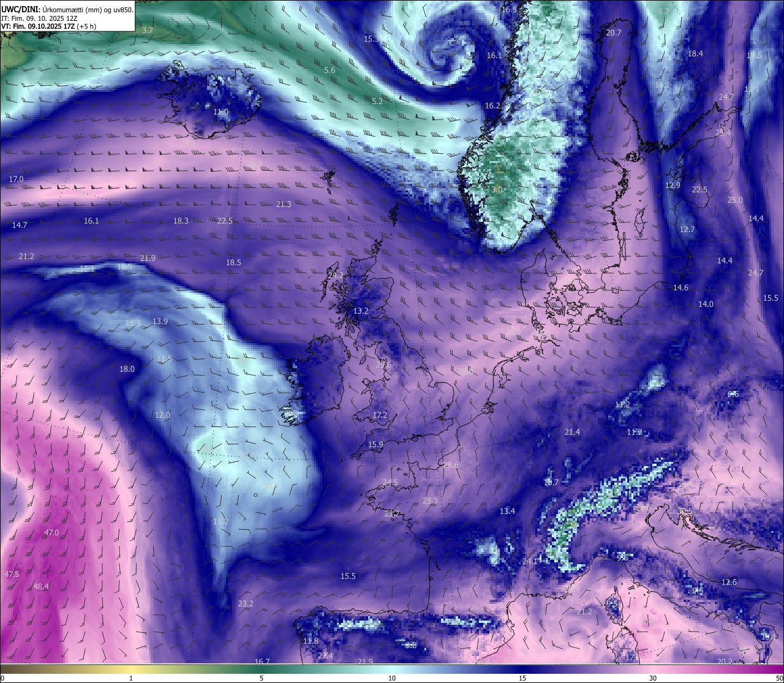The height and width of the screenshot is (683, 784).
Task: Click the 25.0 value at the right side
Action: click(x=735, y=200)
